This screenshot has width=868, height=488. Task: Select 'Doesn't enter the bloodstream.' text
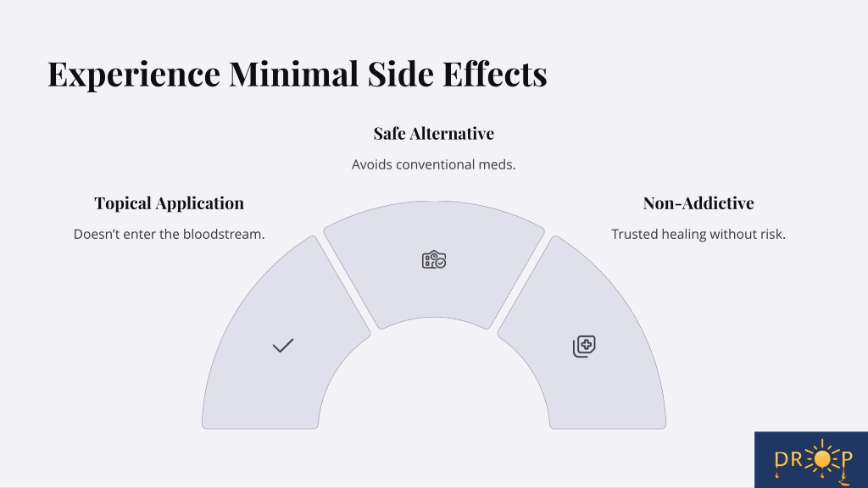point(169,234)
